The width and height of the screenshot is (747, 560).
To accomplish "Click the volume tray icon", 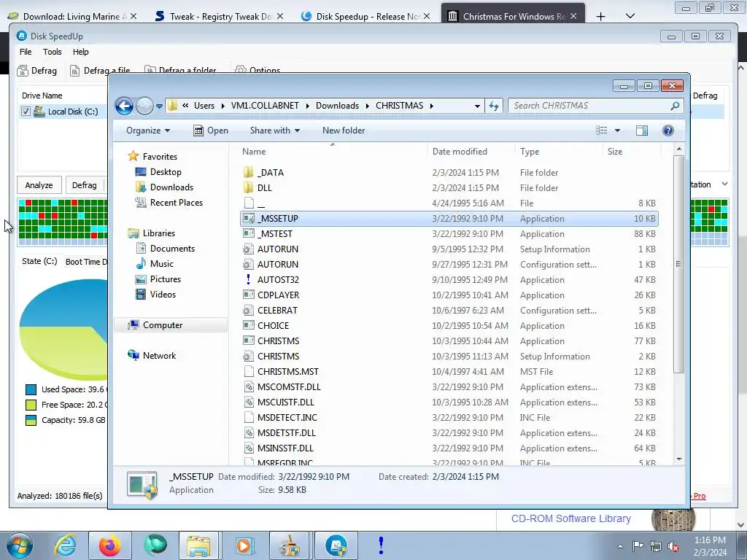I will (x=673, y=546).
